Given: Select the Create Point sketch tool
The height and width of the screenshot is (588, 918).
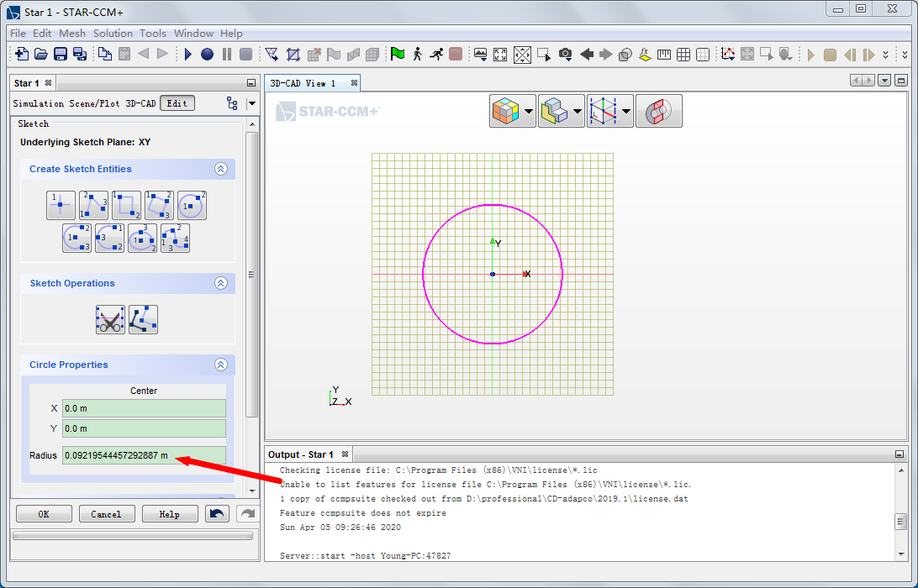Looking at the screenshot, I should pyautogui.click(x=61, y=205).
